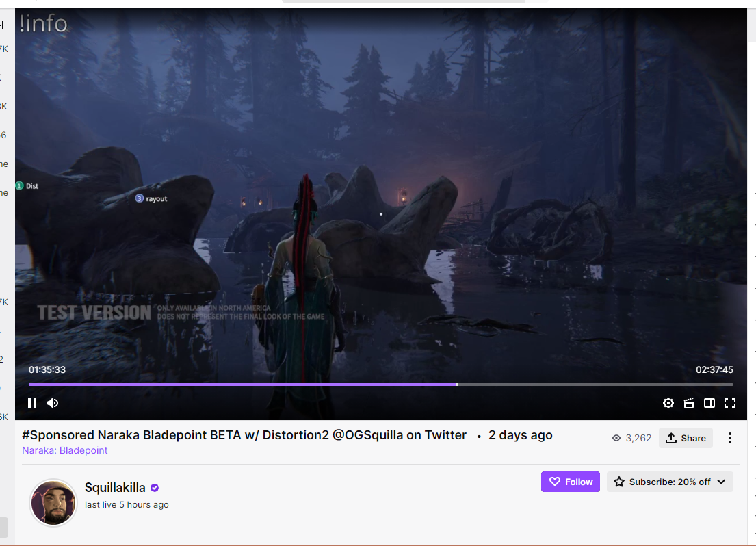Click the Squillakilla channel name
The width and height of the screenshot is (756, 546).
coord(115,488)
